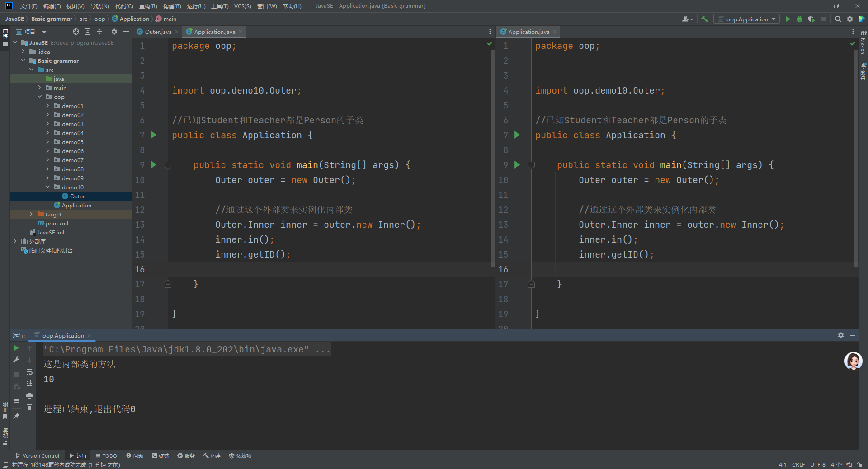This screenshot has width=868, height=469.
Task: Click the Basic grammar breadcrumb
Action: click(52, 19)
